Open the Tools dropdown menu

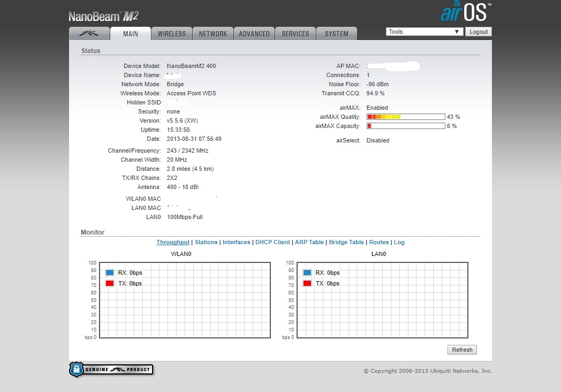[x=424, y=32]
